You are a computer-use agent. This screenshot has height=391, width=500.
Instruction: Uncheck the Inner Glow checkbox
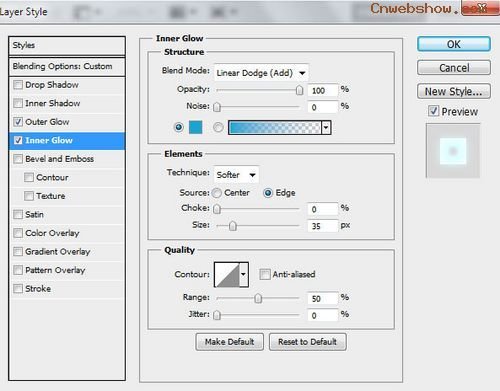(18, 140)
